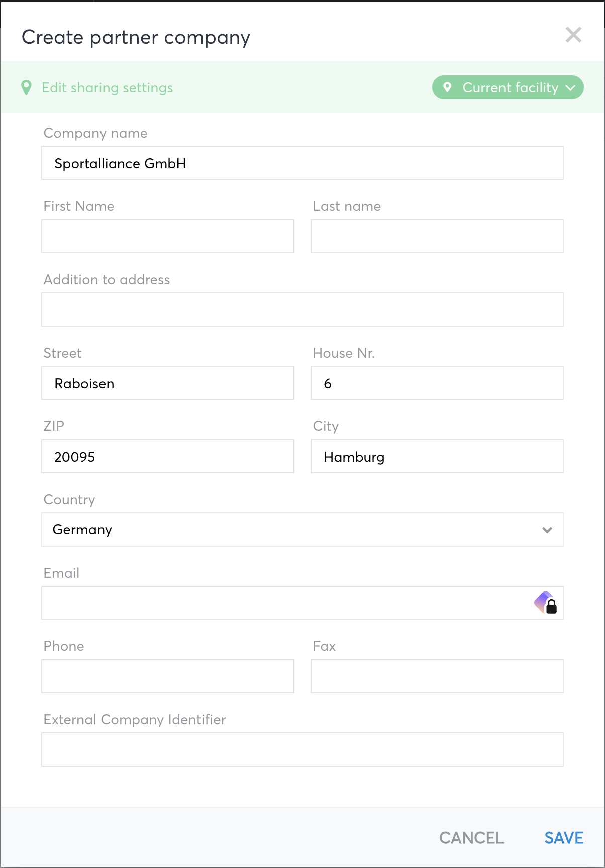This screenshot has width=605, height=868.
Task: Click the External Company Identifier label
Action: point(135,720)
